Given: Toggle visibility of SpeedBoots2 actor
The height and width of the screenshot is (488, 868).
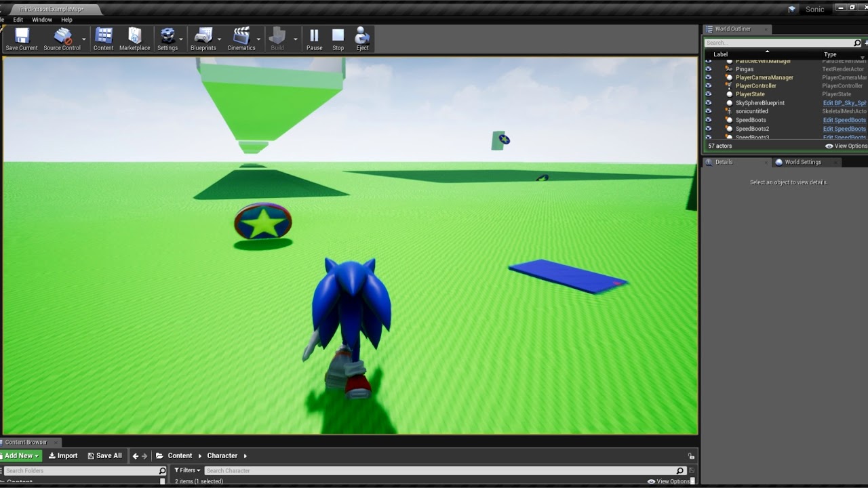Looking at the screenshot, I should click(x=708, y=129).
